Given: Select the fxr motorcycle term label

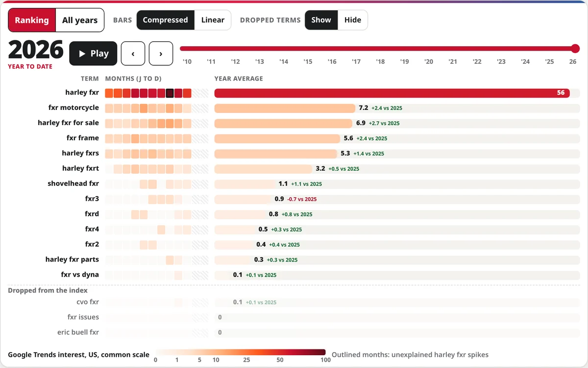Looking at the screenshot, I should tap(73, 107).
